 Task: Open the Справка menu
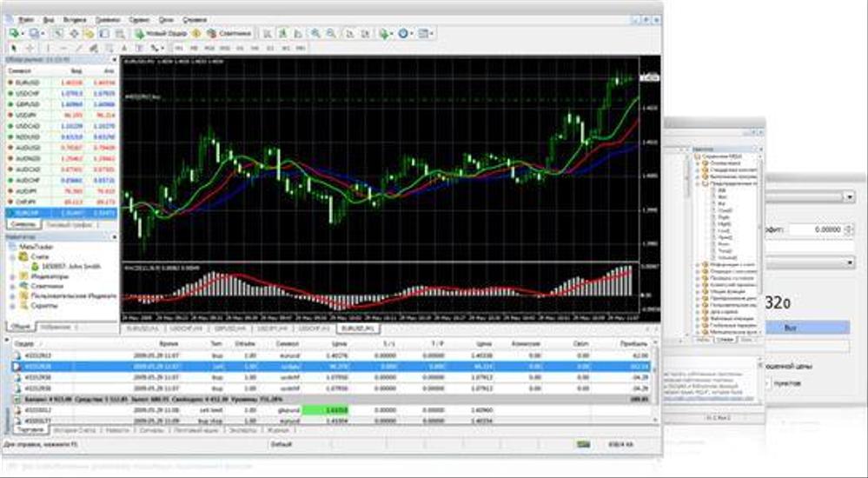click(195, 19)
